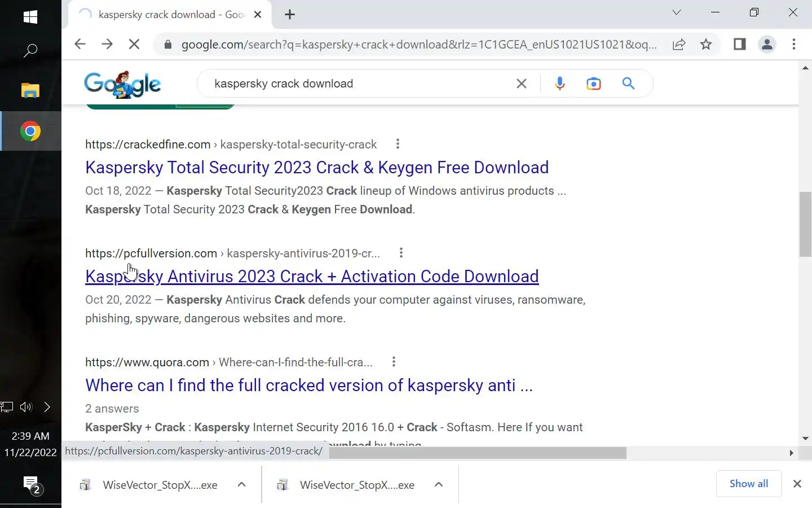Expand hidden tray icons chevron

47,407
